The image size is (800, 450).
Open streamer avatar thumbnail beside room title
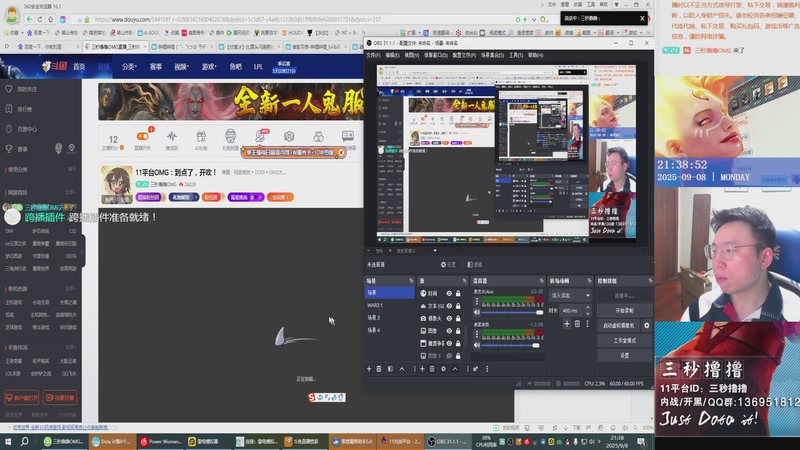116,185
